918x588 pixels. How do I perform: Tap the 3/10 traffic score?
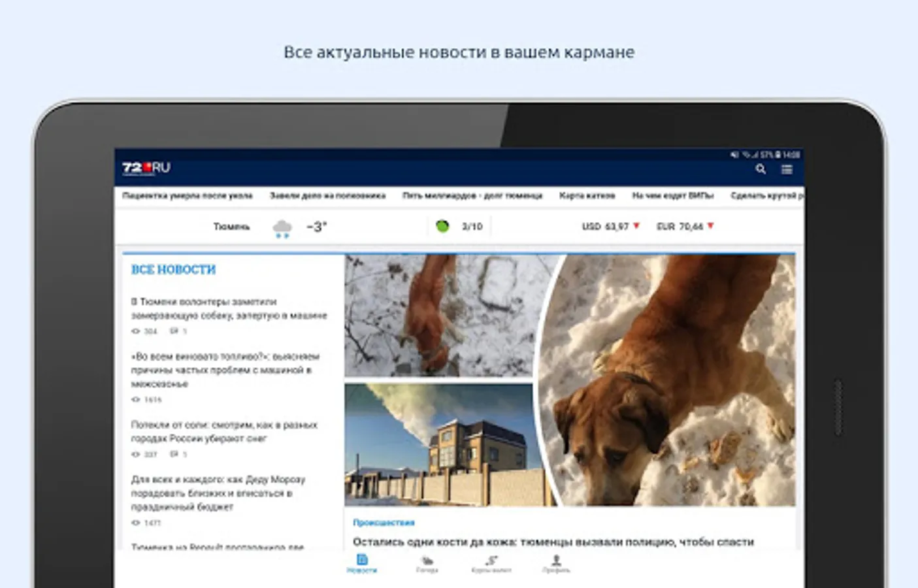(472, 227)
